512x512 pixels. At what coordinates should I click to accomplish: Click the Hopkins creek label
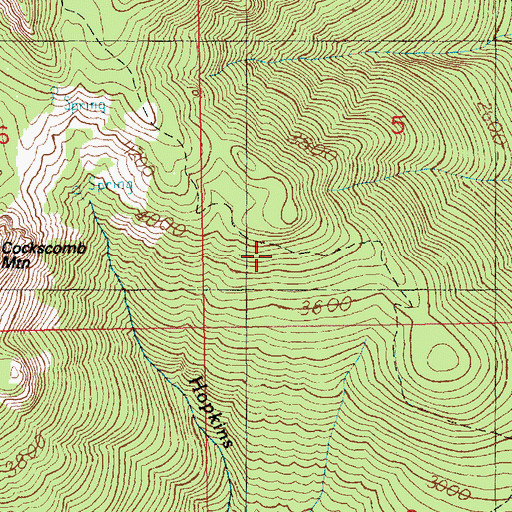click(211, 412)
